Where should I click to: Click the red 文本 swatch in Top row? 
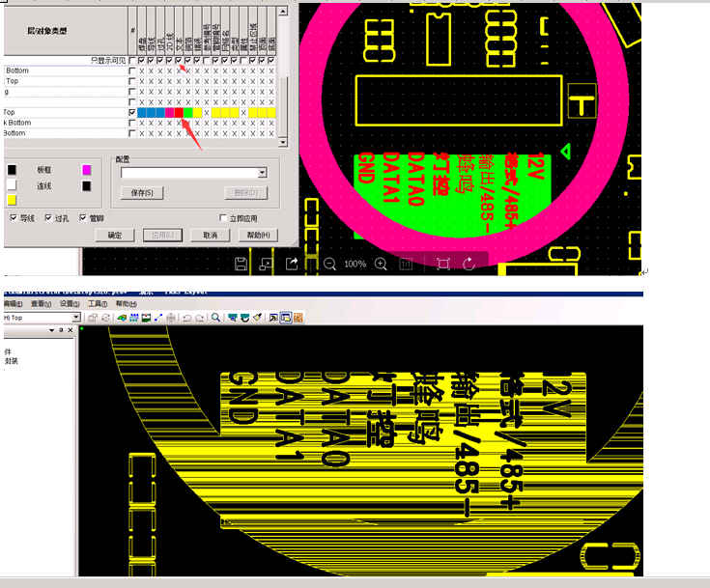[179, 112]
